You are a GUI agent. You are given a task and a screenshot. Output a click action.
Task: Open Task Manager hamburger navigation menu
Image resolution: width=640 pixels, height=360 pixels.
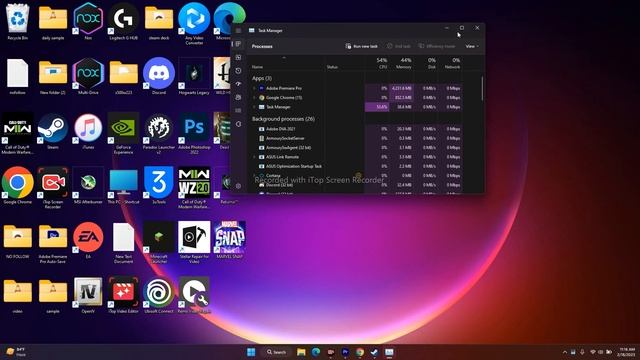point(238,31)
